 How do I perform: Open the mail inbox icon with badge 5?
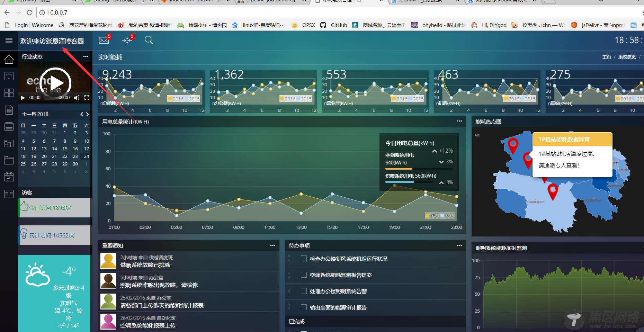click(104, 40)
